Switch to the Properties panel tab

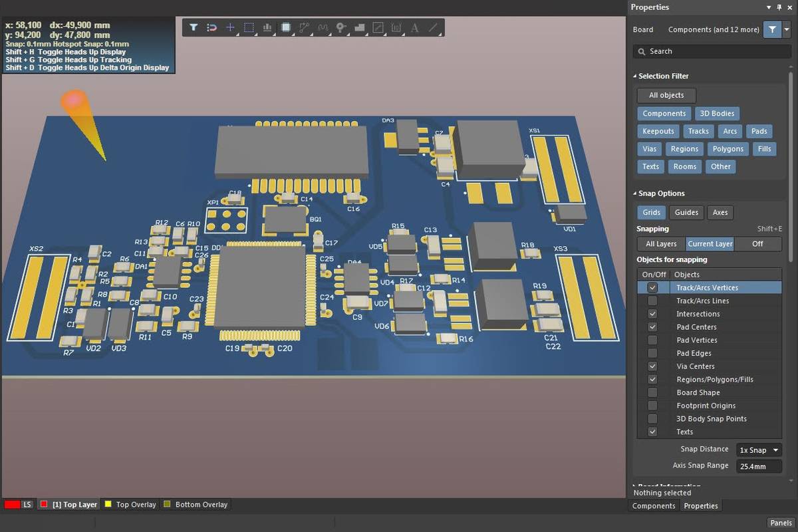701,506
